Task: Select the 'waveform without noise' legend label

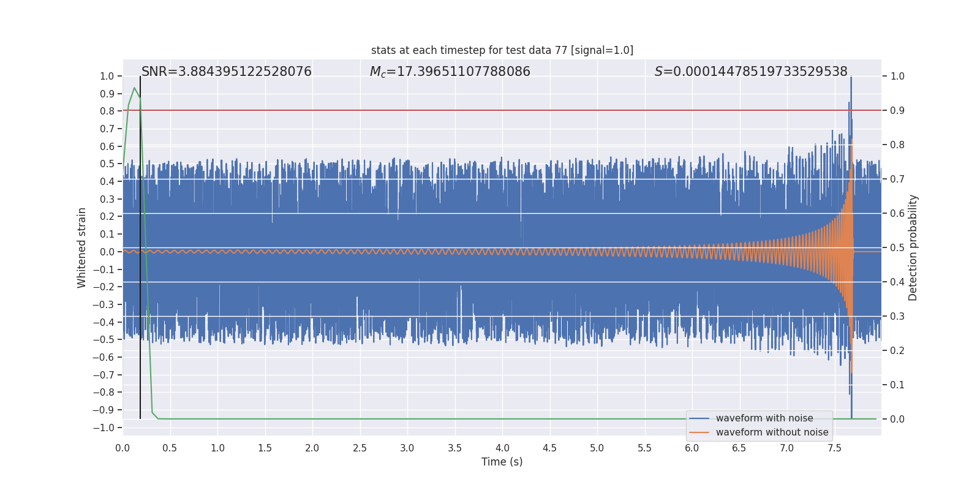Action: click(x=772, y=432)
